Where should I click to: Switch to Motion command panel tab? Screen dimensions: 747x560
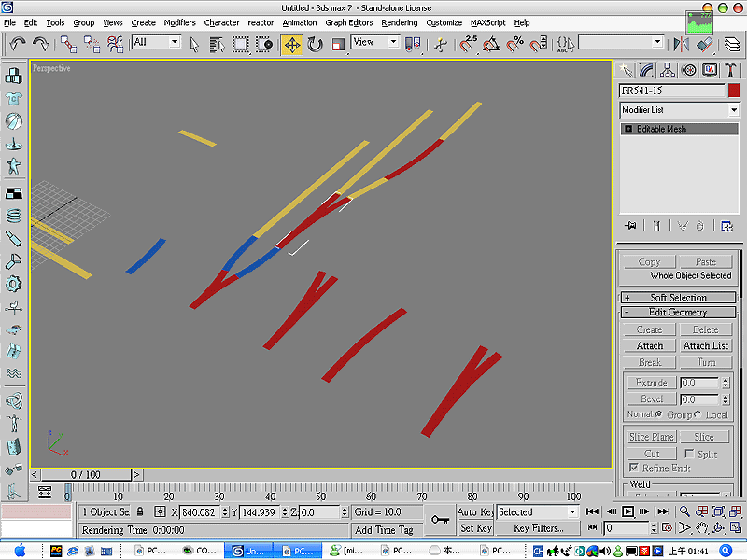tap(689, 71)
